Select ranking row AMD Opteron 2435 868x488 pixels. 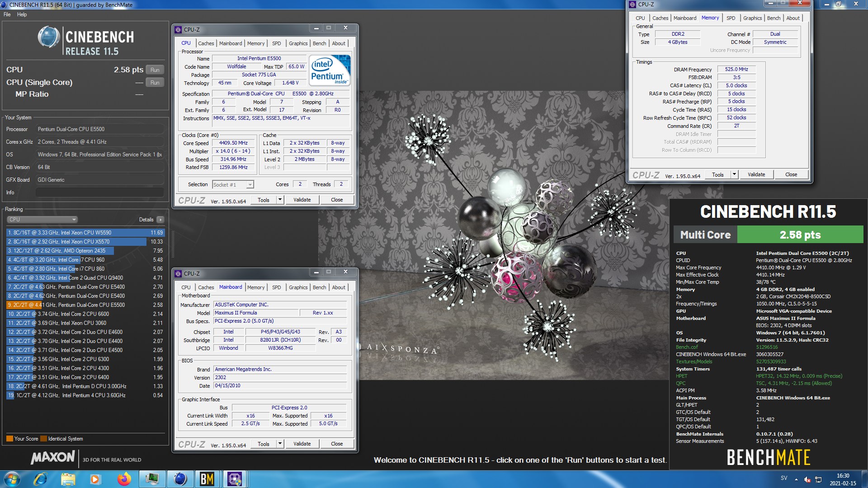[85, 251]
